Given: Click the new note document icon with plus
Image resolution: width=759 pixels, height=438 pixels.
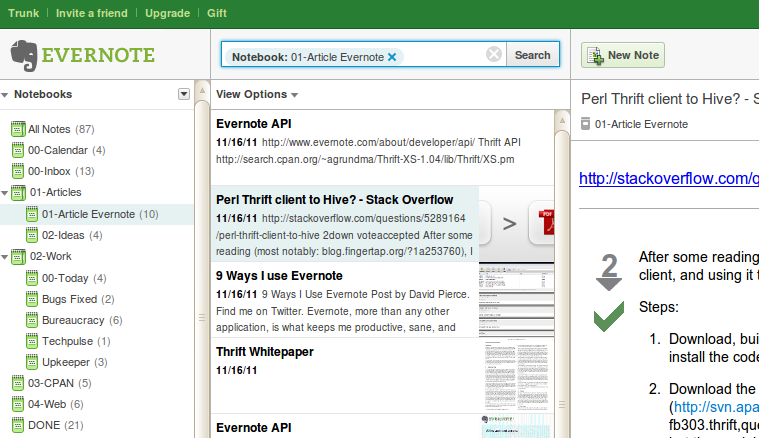Looking at the screenshot, I should 595,56.
